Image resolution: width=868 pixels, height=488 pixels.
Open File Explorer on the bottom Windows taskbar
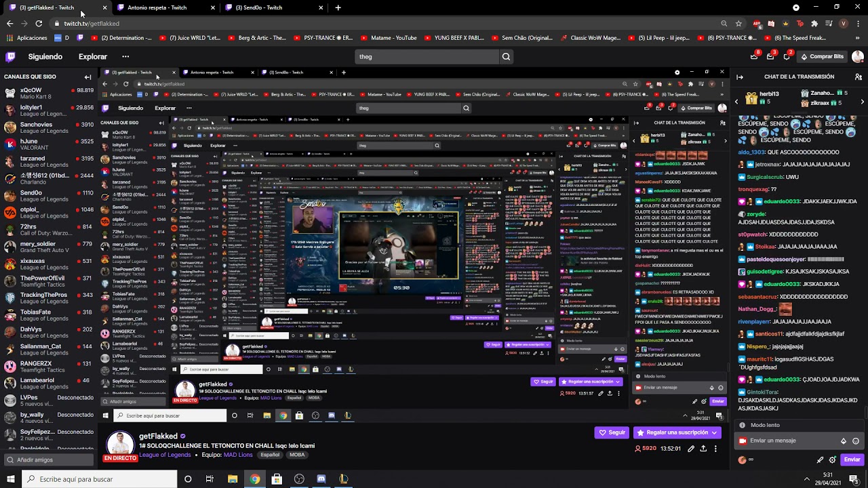233,479
